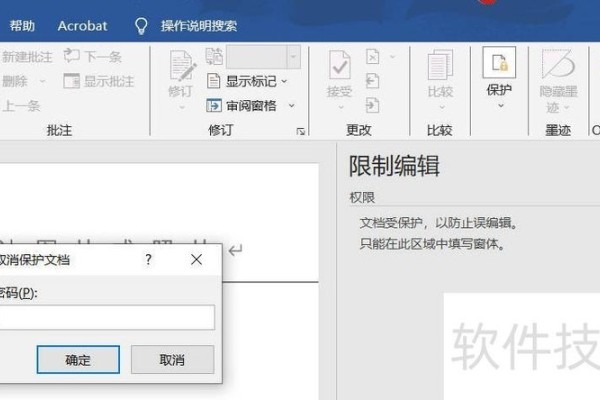Close the 取消保护文档 dialog

[x=196, y=260]
